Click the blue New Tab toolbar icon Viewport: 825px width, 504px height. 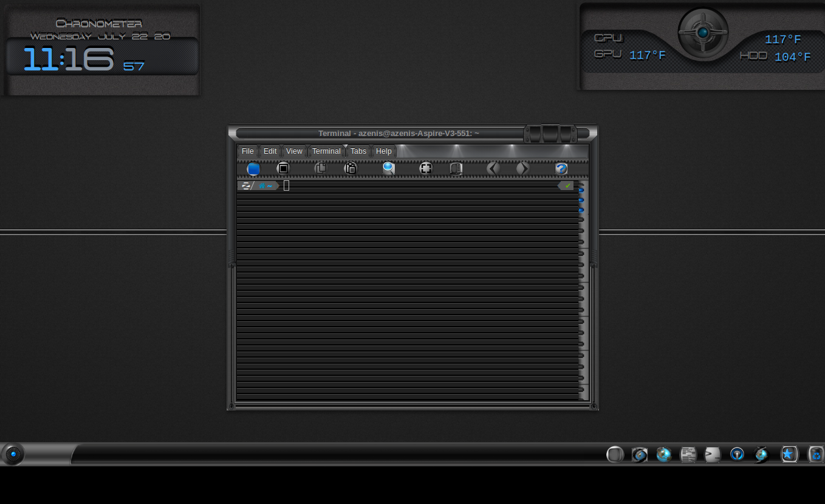tap(253, 169)
